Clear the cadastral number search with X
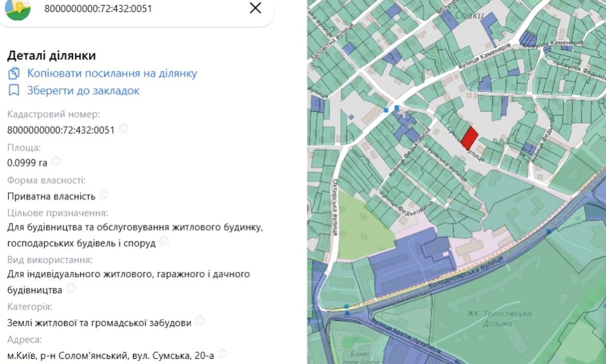Viewport: 606px width, 364px height. pos(255,8)
